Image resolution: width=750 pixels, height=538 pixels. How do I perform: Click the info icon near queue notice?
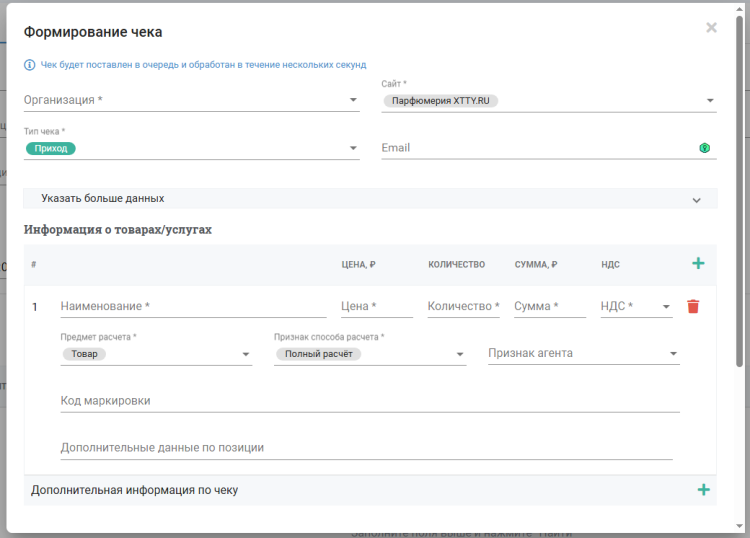(29, 65)
